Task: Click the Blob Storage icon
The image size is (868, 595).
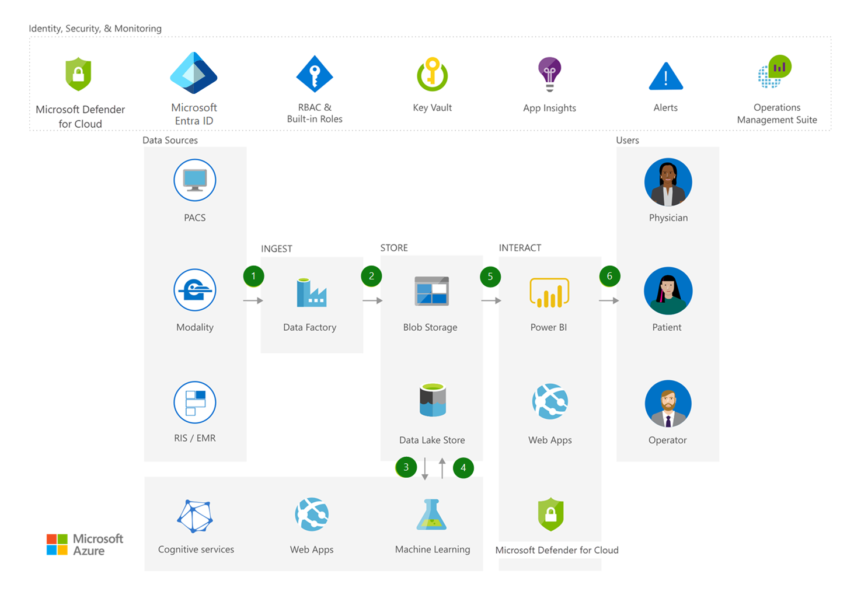Action: click(432, 291)
